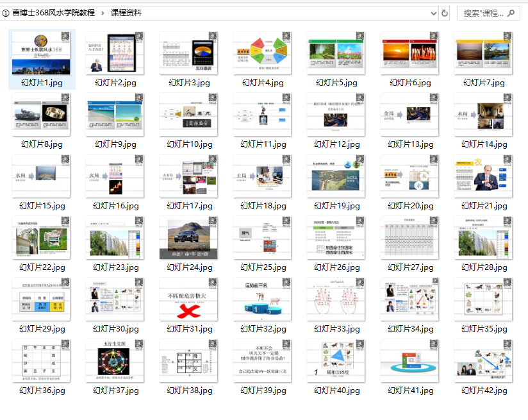
Task: Select the 幻灯片4.jpg thumbnail
Action: (262, 53)
